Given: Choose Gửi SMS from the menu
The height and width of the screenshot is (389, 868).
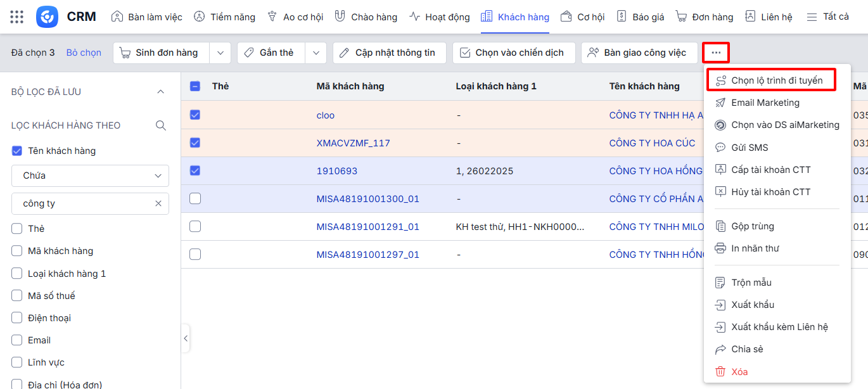Looking at the screenshot, I should [749, 148].
